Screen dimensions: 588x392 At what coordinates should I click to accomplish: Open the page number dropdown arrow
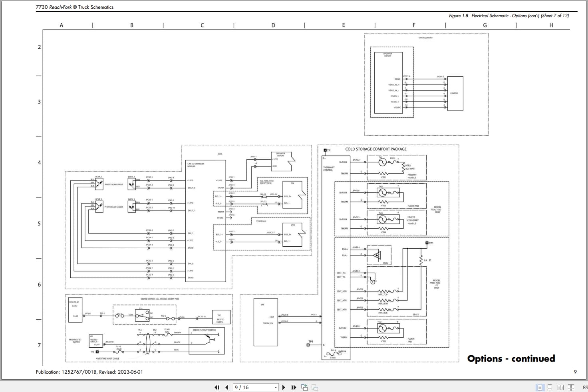click(x=276, y=387)
